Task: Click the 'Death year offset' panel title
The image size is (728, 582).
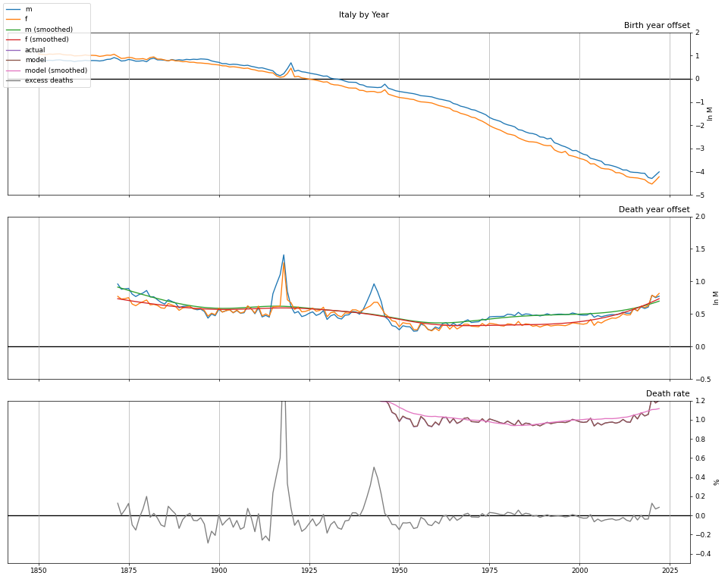Action: pyautogui.click(x=654, y=210)
